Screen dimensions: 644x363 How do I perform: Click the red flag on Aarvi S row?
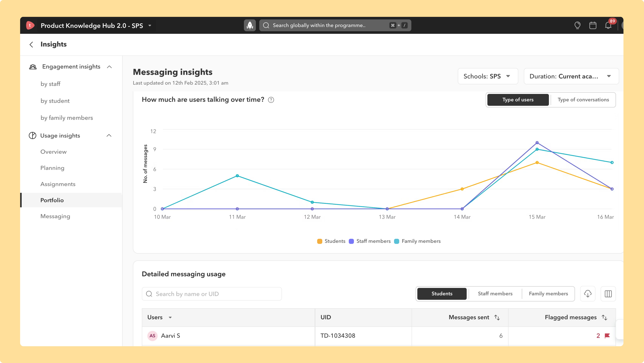[x=607, y=336]
